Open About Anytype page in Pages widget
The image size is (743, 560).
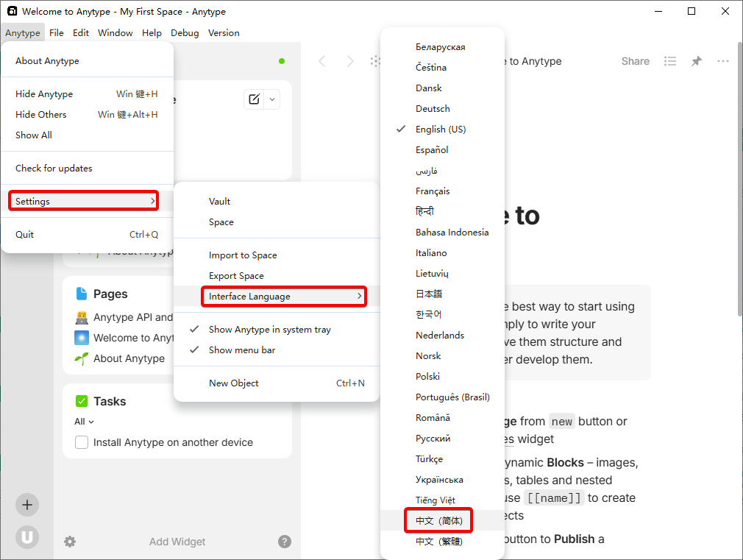click(x=129, y=358)
